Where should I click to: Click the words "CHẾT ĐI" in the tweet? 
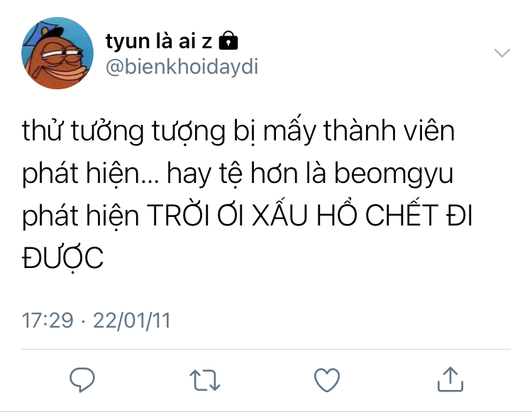click(419, 214)
